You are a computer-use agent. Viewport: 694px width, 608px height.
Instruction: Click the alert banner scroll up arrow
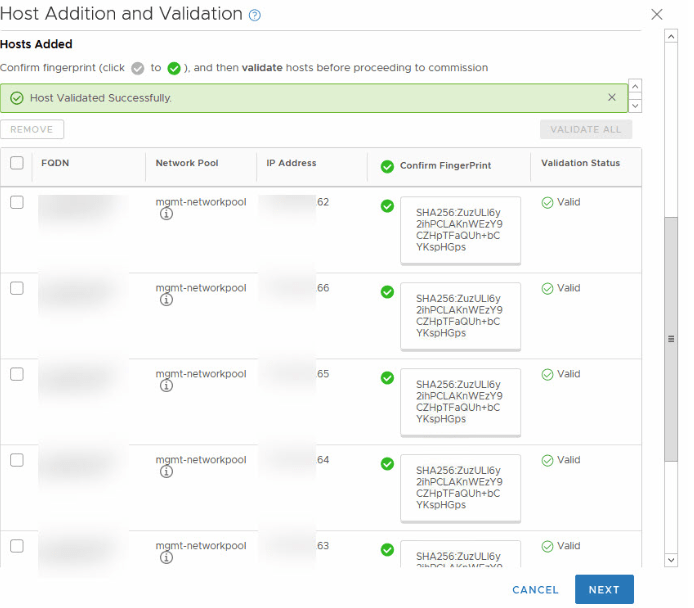click(635, 87)
